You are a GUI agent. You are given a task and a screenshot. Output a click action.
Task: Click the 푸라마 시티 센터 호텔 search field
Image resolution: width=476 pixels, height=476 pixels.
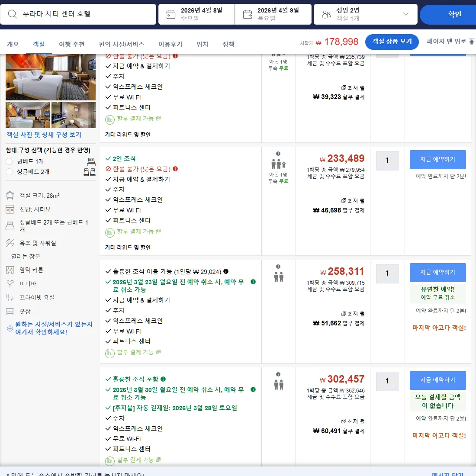coord(78,14)
